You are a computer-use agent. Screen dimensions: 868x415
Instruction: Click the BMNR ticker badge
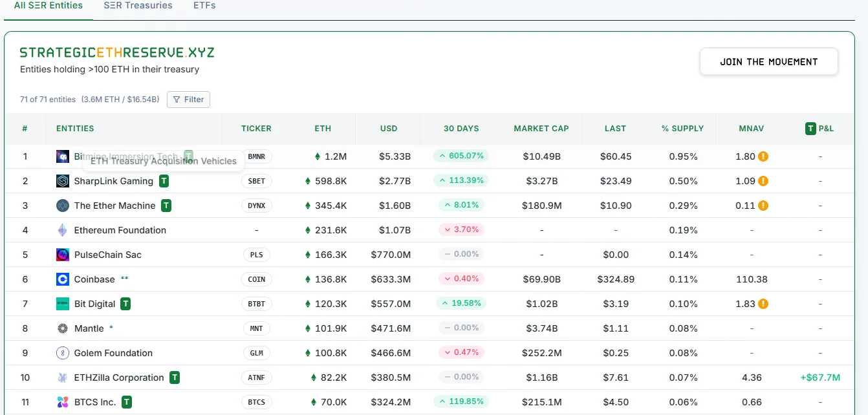pyautogui.click(x=256, y=156)
